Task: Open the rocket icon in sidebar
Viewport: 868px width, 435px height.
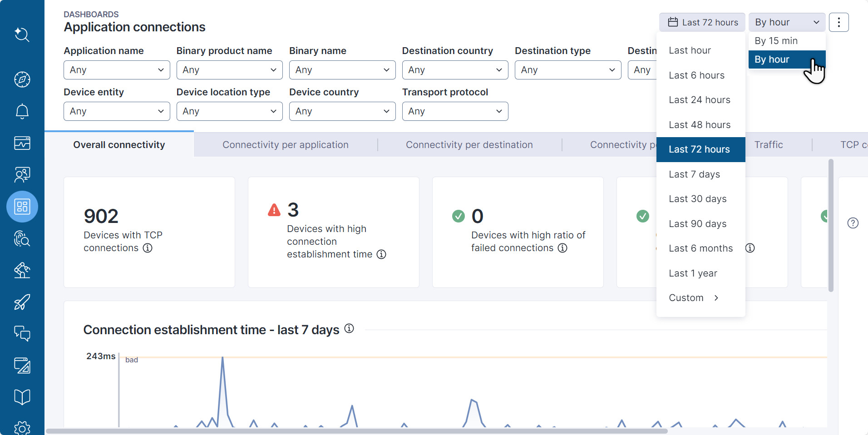Action: 22,302
